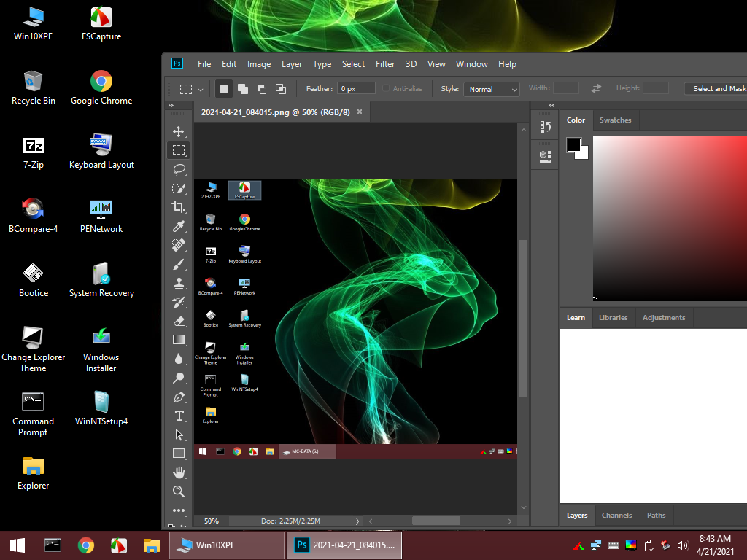This screenshot has width=747, height=560.
Task: Close the 2021-04-21_084015.png document tab
Action: (x=360, y=112)
